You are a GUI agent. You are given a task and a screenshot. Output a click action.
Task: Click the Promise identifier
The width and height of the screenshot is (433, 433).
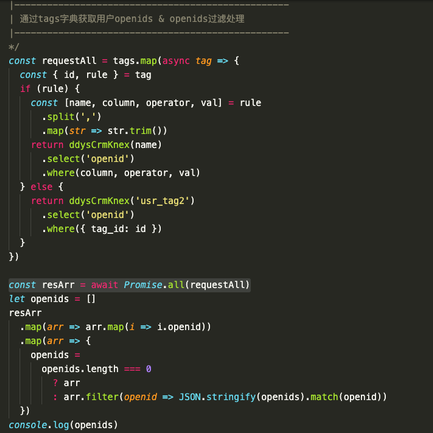(143, 285)
